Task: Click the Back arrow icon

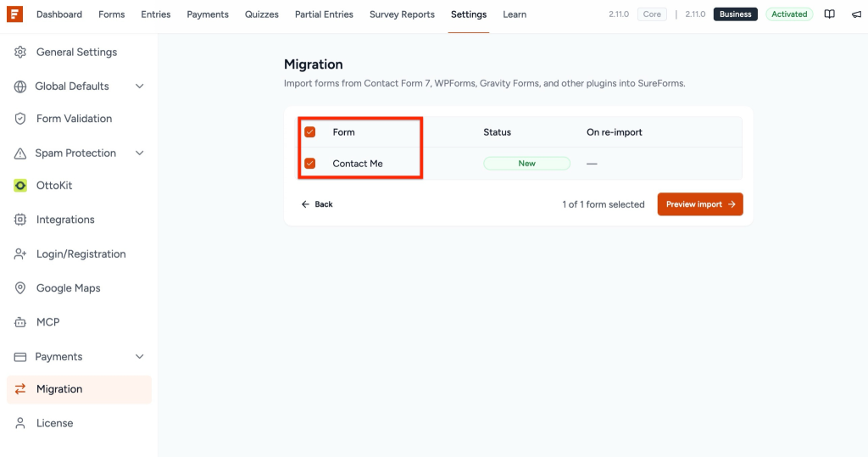Action: point(305,204)
